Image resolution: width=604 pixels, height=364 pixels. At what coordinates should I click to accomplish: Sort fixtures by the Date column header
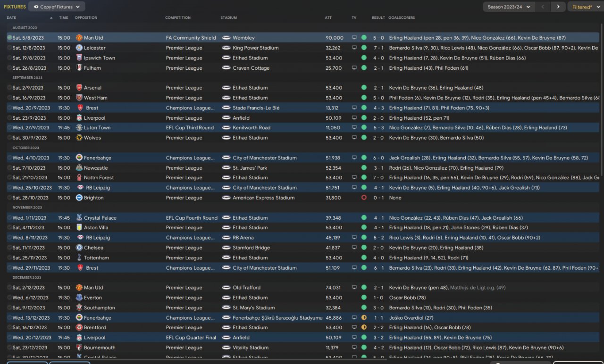11,18
